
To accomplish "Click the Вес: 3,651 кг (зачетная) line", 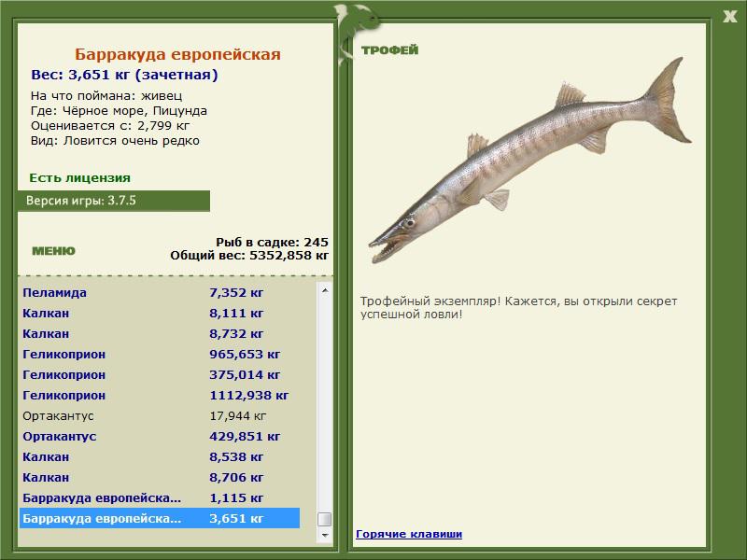I will [x=124, y=75].
